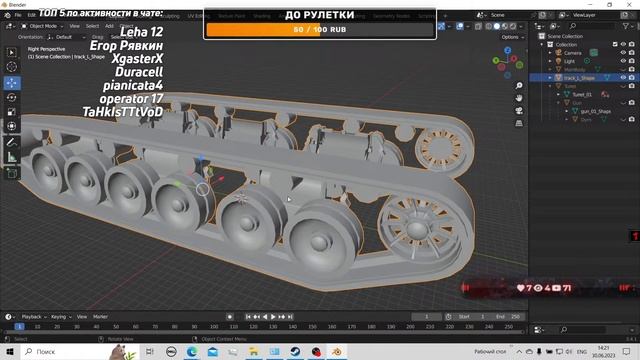Expand the Camera item in outliner
Image resolution: width=640 pixels, height=360 pixels.
[550, 53]
